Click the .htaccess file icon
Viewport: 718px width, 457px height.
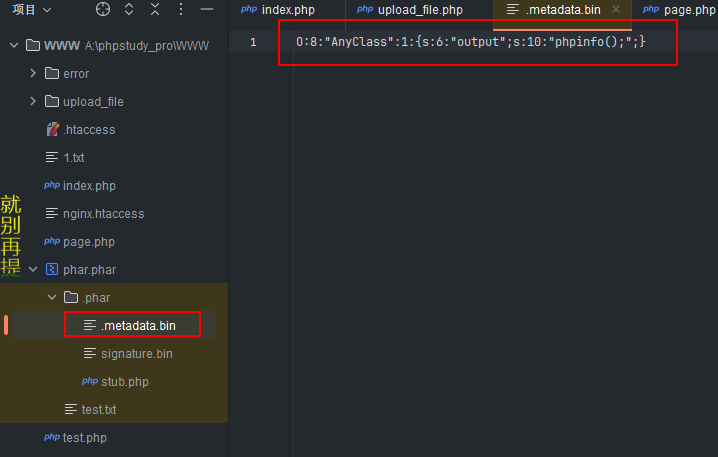pos(53,130)
